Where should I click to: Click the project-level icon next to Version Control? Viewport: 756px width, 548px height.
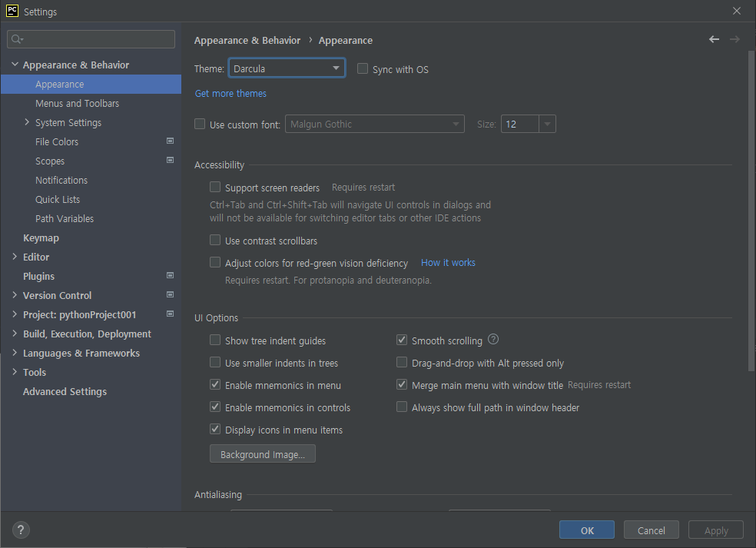171,294
